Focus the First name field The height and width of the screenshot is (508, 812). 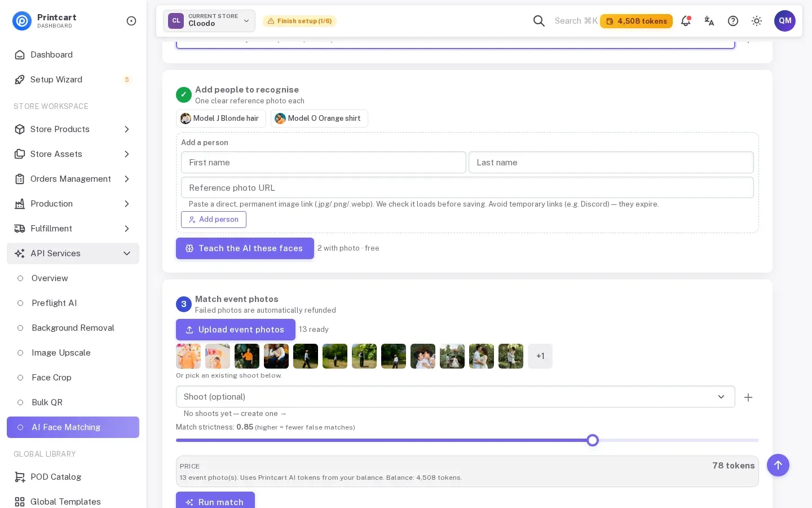(x=324, y=163)
